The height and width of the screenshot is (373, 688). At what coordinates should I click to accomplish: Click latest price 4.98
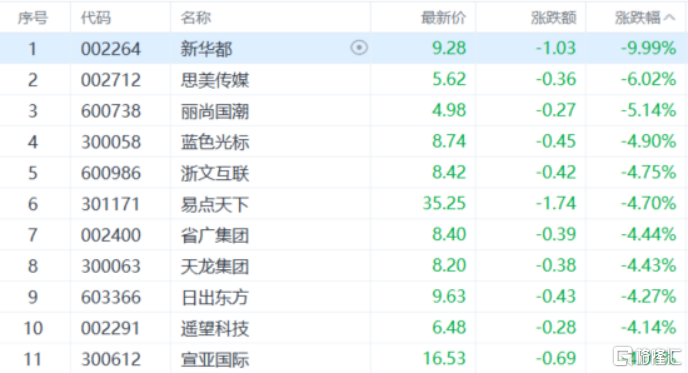449,110
